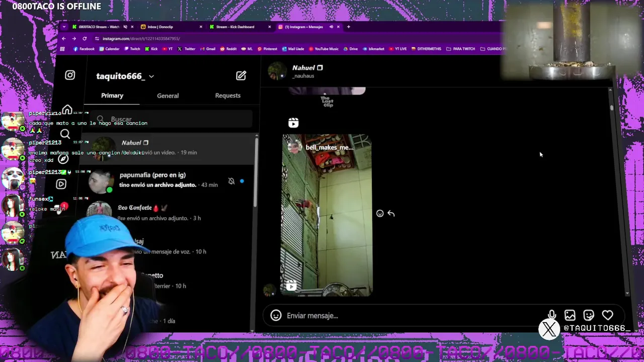Open the YouTube Music bookmark

pyautogui.click(x=324, y=49)
